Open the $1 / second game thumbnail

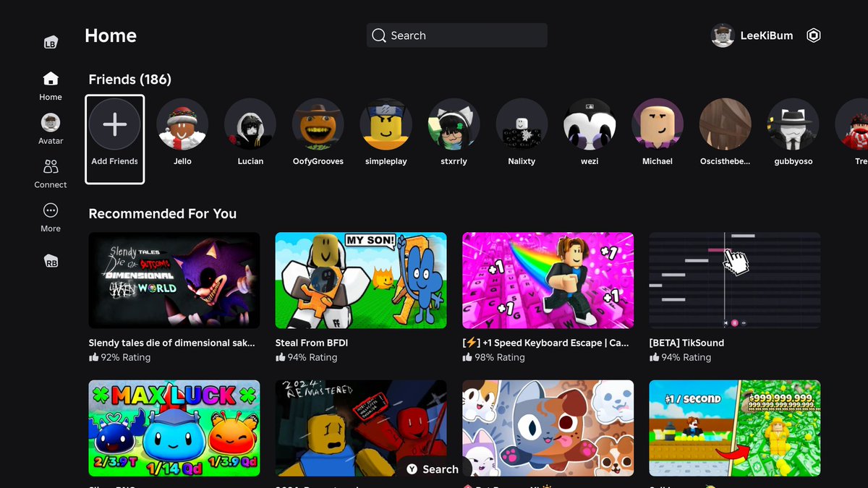[735, 429]
